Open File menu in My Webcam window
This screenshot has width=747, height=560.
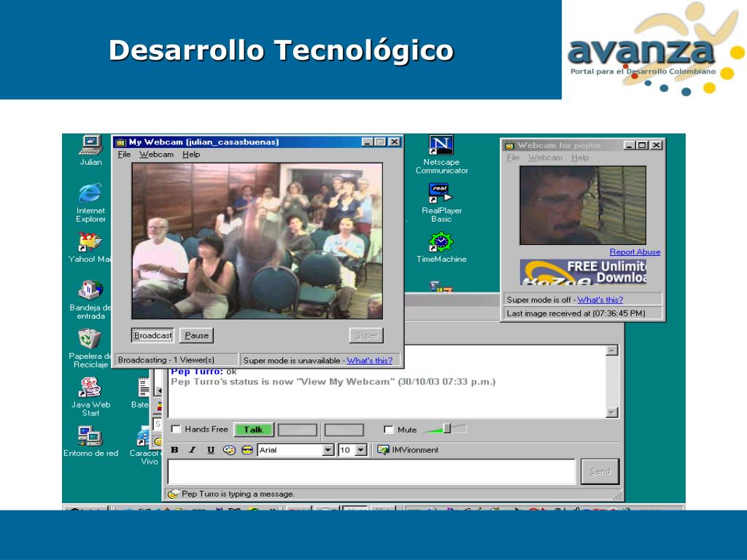coord(124,155)
